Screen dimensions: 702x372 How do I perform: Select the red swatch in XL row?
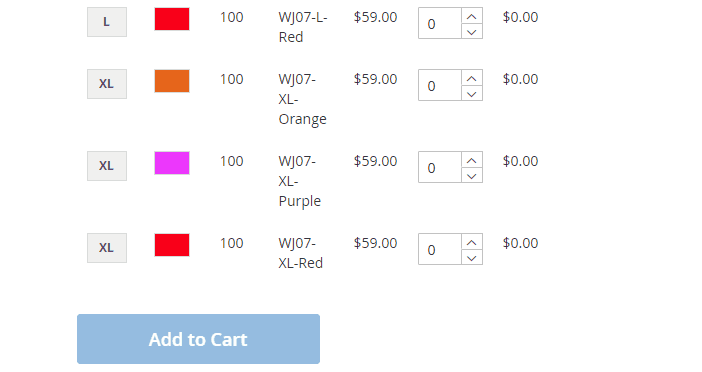pyautogui.click(x=172, y=244)
